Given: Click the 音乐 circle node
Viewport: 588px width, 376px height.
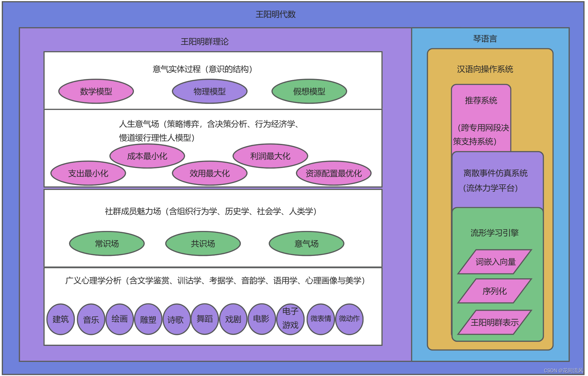Looking at the screenshot, I should pyautogui.click(x=91, y=319).
